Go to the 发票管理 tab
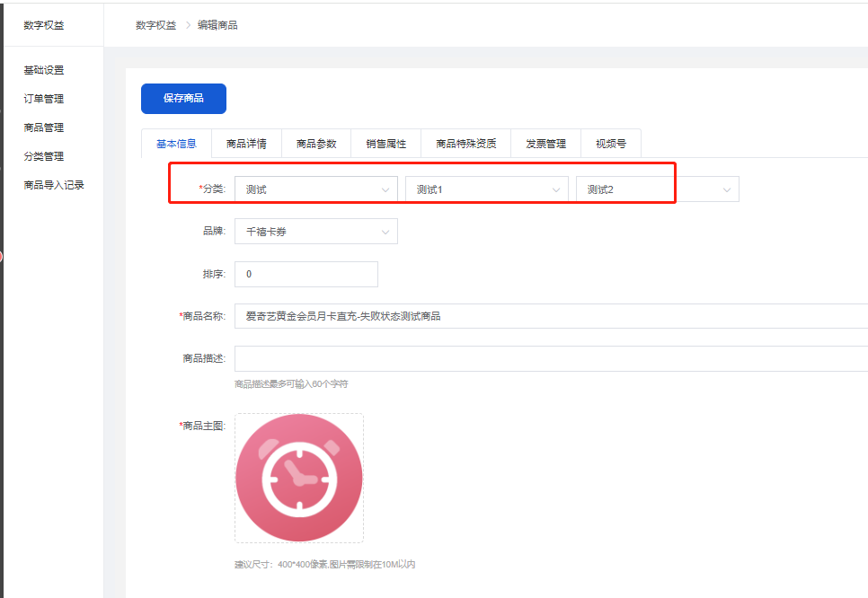The width and height of the screenshot is (868, 598). 545,144
